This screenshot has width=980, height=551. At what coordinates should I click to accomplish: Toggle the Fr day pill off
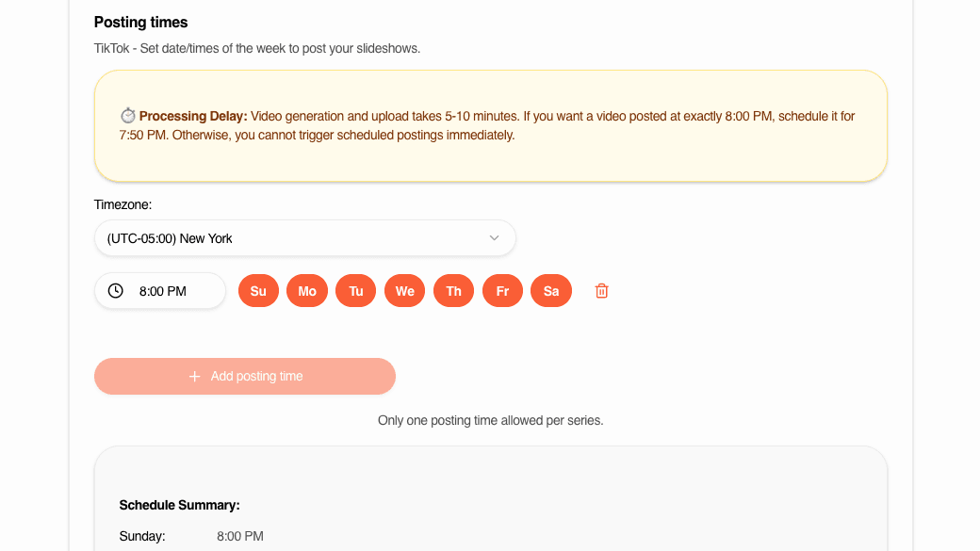click(x=502, y=290)
